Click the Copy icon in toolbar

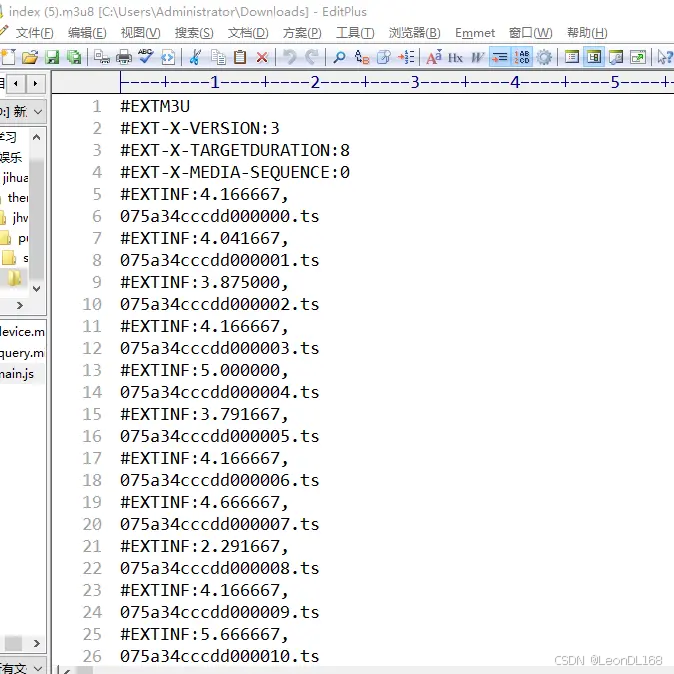pos(218,57)
